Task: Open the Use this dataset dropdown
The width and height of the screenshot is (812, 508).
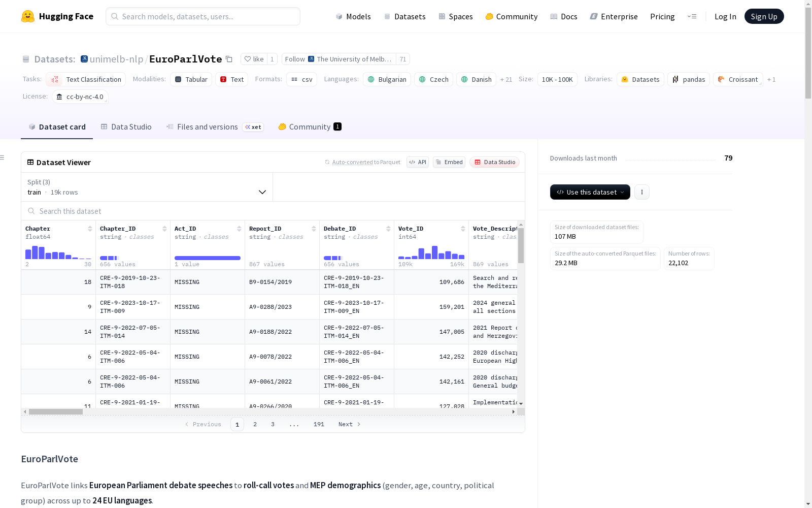Action: pyautogui.click(x=590, y=192)
